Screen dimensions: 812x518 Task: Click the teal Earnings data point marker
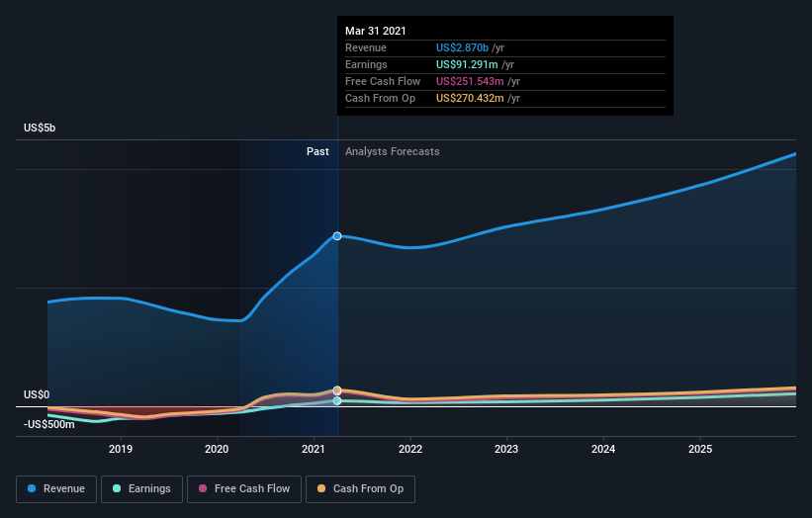coord(337,400)
